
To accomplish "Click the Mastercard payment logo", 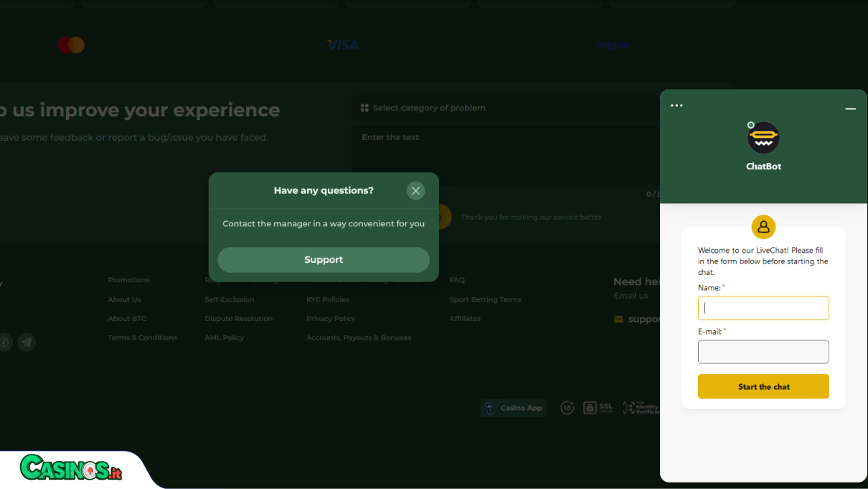I will tap(72, 45).
